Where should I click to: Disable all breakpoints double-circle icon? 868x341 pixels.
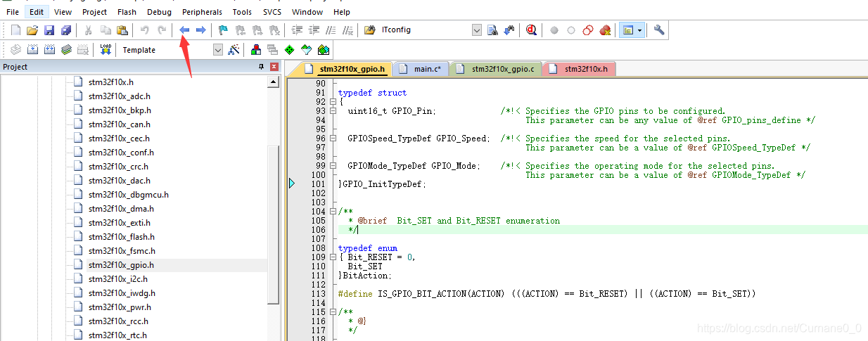(588, 30)
